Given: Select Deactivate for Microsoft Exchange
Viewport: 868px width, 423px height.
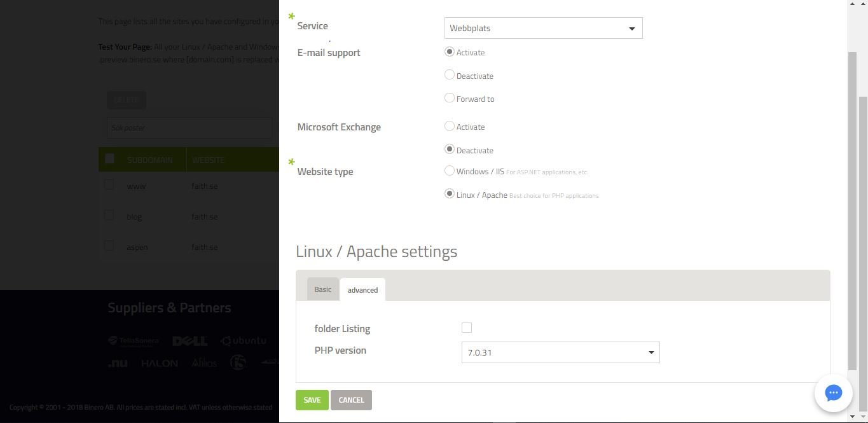Looking at the screenshot, I should (x=450, y=149).
